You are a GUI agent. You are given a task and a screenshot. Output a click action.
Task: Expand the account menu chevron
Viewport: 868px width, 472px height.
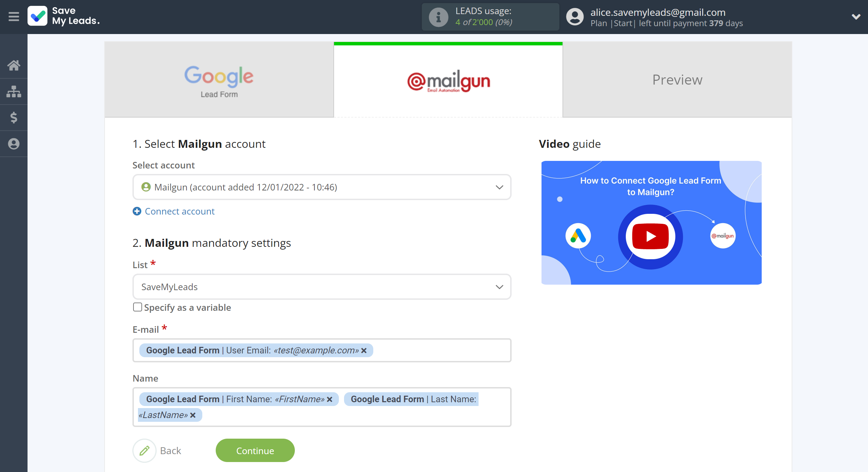tap(856, 17)
